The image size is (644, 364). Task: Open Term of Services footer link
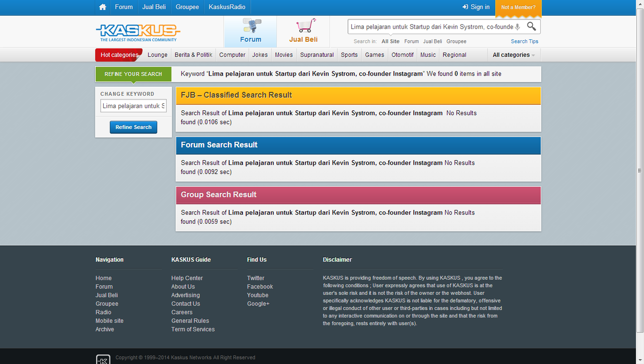[x=193, y=329]
